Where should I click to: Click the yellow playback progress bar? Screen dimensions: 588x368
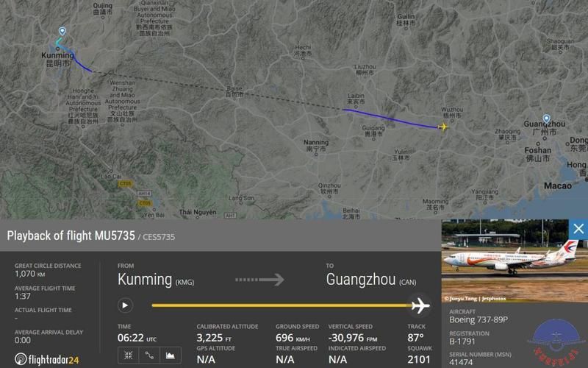282,305
